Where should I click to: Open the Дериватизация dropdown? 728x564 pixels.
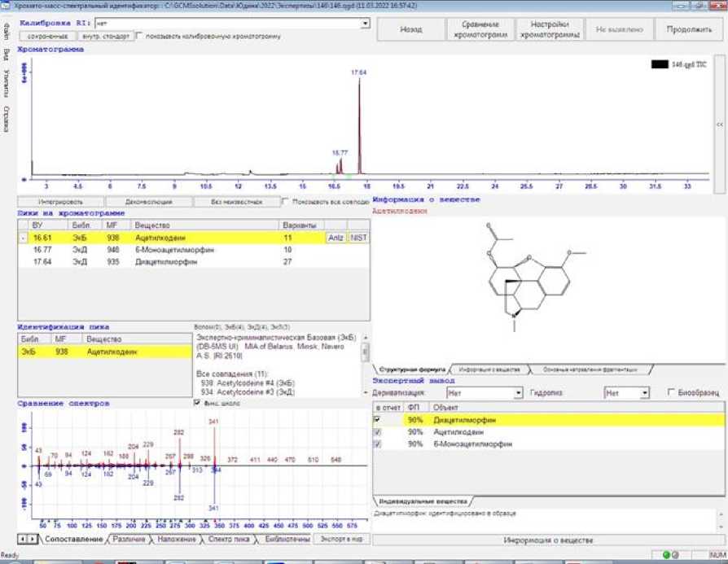518,393
